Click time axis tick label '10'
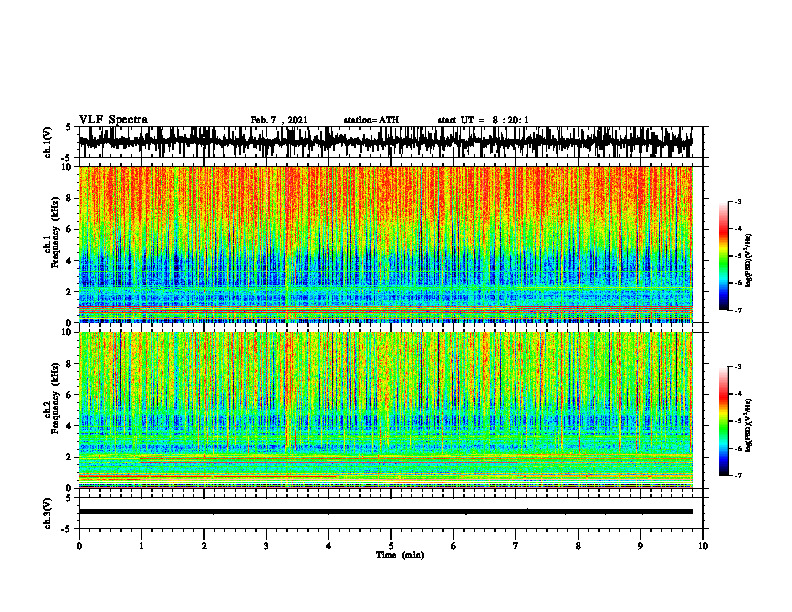 pos(703,546)
